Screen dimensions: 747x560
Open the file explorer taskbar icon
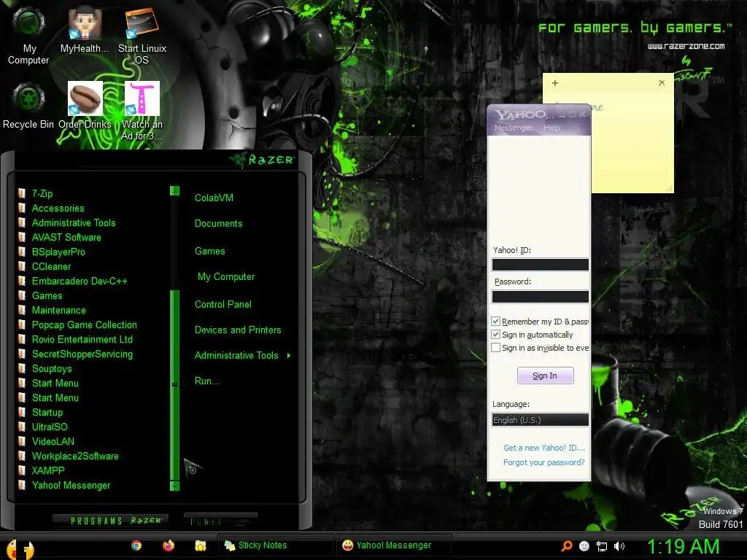tap(201, 545)
